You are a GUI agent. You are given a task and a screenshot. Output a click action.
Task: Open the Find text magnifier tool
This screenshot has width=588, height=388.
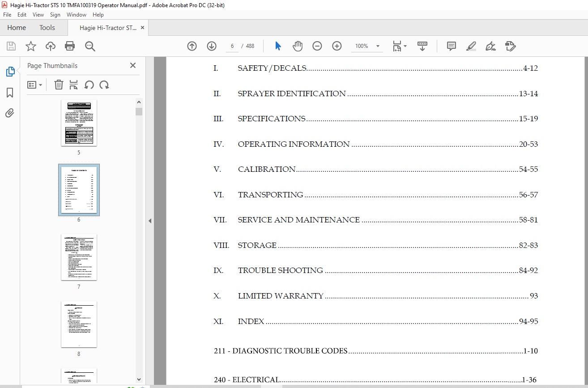coord(90,46)
